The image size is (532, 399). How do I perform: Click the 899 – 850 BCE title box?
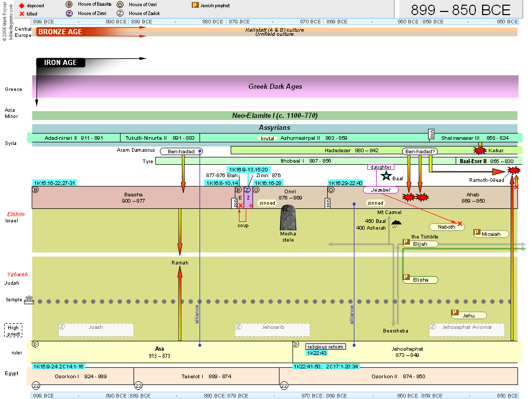click(460, 9)
